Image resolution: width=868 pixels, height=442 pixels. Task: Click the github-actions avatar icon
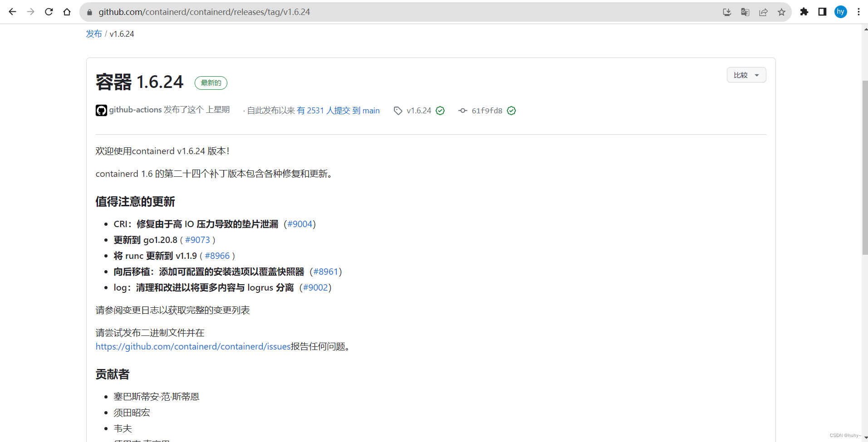pyautogui.click(x=101, y=110)
